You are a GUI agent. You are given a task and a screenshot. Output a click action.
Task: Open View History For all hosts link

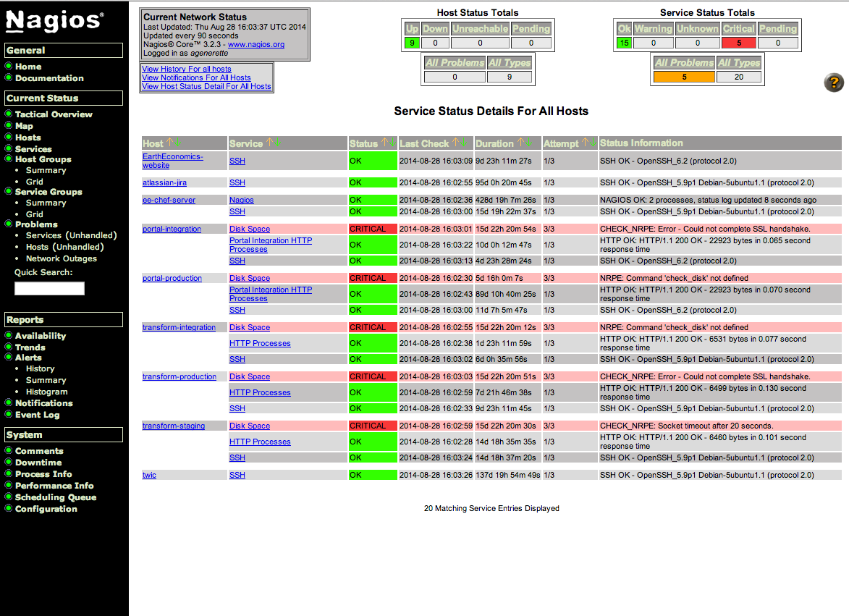click(x=187, y=69)
